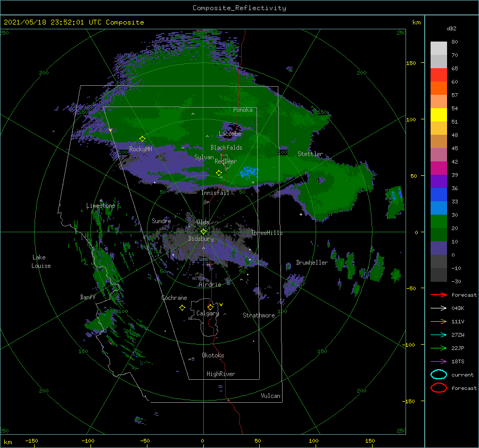Click the blue-cored cell at the far east edge

396,202
